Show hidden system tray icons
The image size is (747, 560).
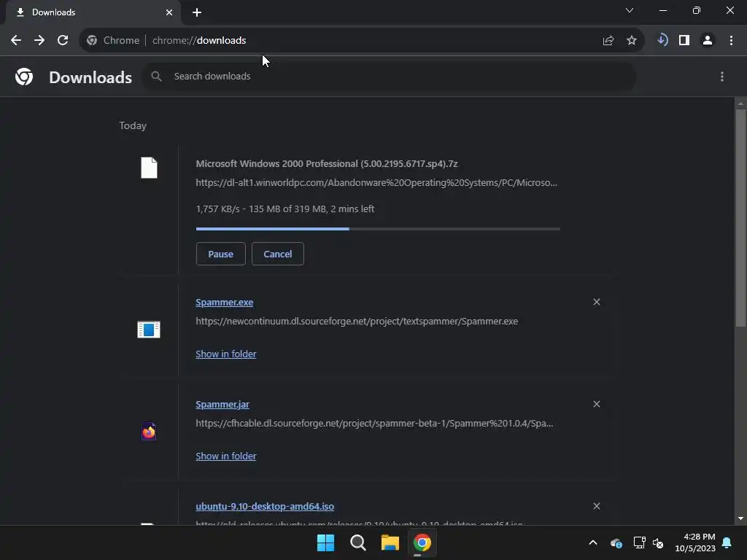pyautogui.click(x=593, y=542)
